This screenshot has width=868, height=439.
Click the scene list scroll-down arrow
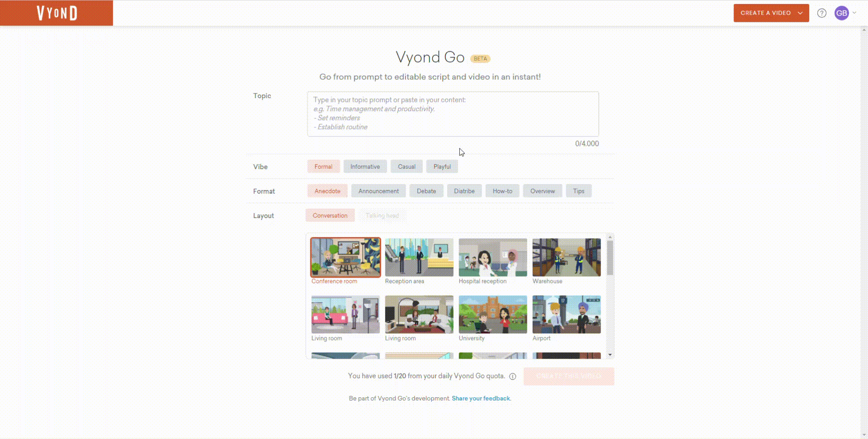tap(610, 355)
